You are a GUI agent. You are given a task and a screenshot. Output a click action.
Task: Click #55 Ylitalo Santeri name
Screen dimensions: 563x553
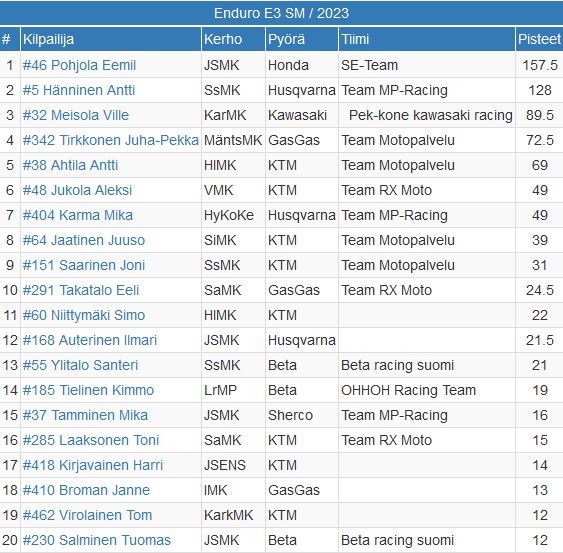click(x=80, y=365)
